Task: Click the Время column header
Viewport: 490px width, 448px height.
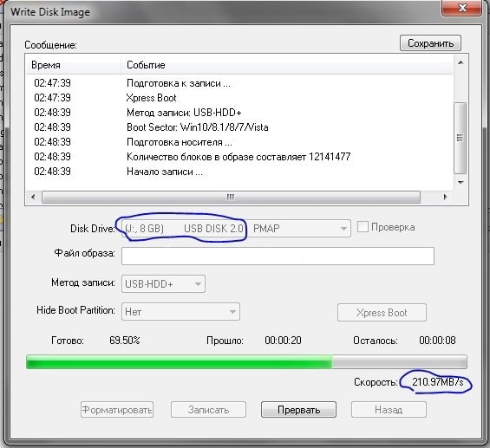Action: click(x=74, y=65)
